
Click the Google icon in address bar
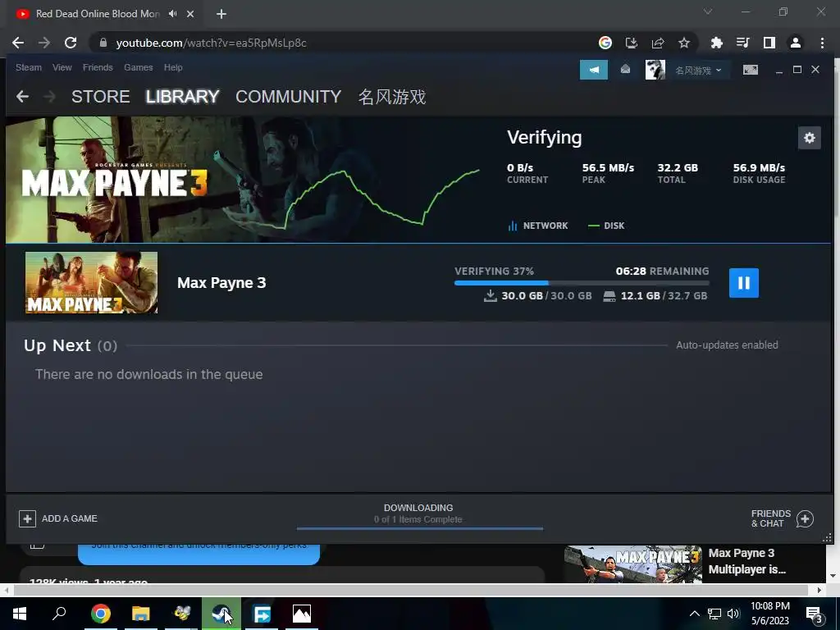click(x=605, y=43)
